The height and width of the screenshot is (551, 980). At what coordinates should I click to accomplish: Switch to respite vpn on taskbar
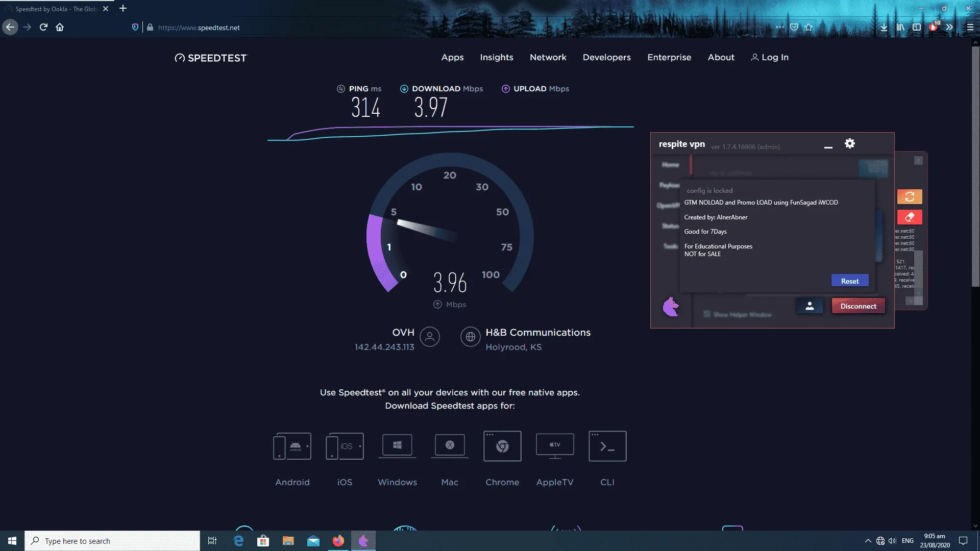pos(363,541)
